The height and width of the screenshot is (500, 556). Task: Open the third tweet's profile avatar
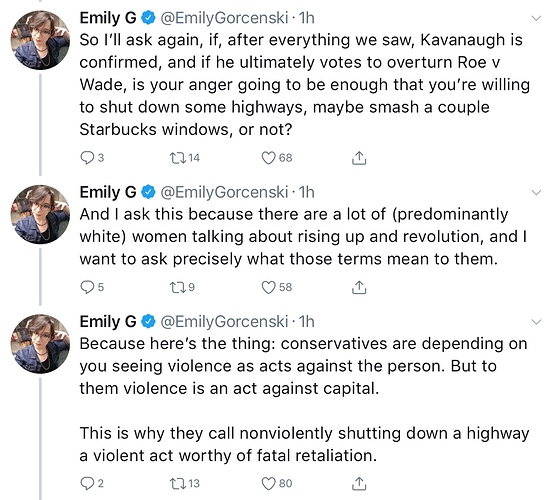pyautogui.click(x=40, y=344)
